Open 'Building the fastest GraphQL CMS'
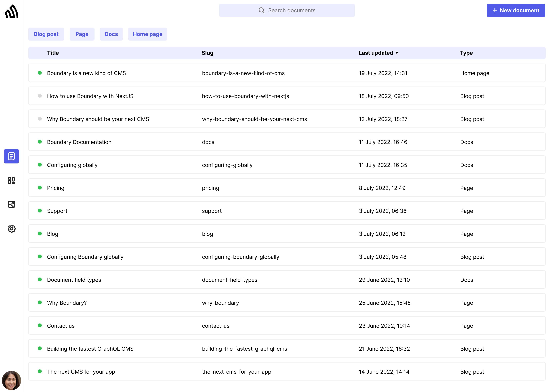551x392 pixels. [x=90, y=349]
